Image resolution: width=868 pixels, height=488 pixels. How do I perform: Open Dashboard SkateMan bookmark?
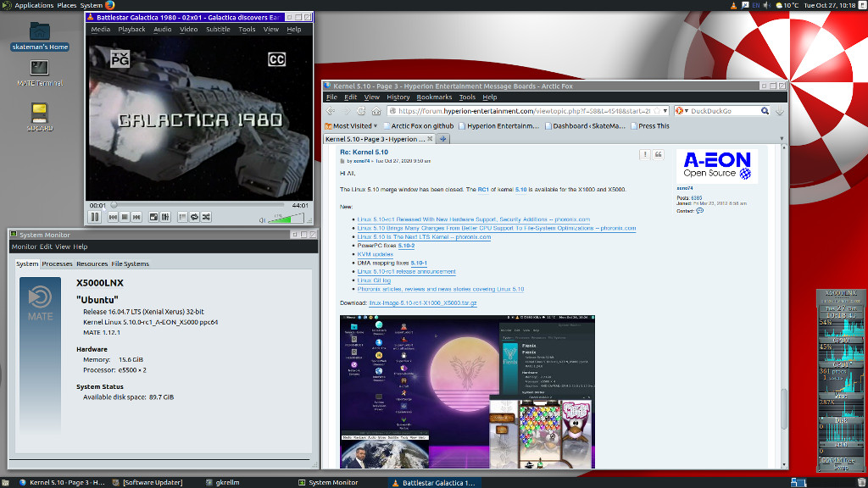pos(585,126)
